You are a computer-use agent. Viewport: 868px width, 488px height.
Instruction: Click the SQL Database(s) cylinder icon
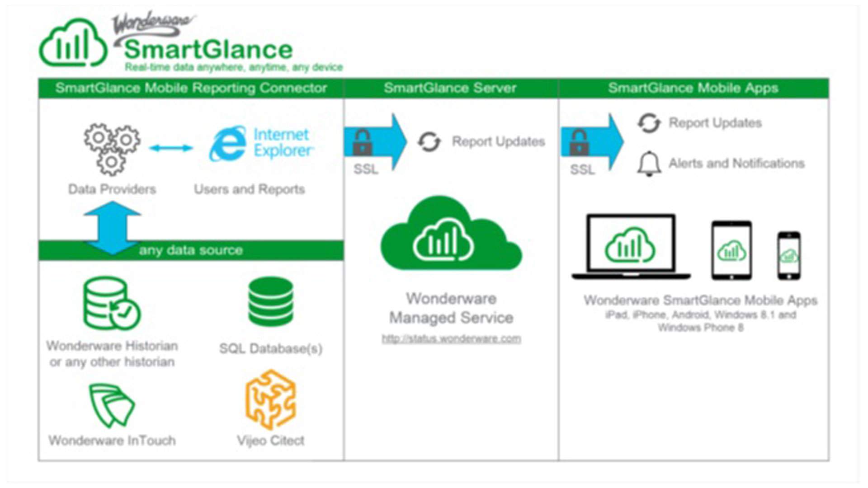[x=271, y=302]
